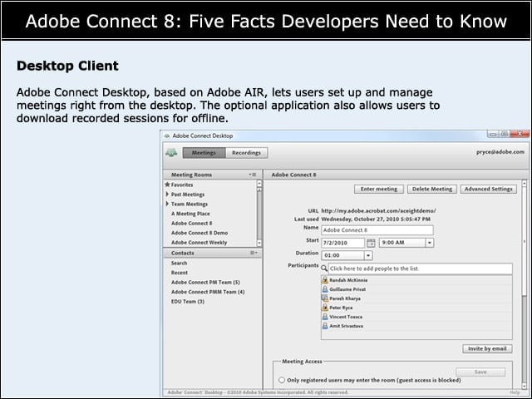Click the participant search magnifier icon
The height and width of the screenshot is (399, 532).
click(x=324, y=268)
